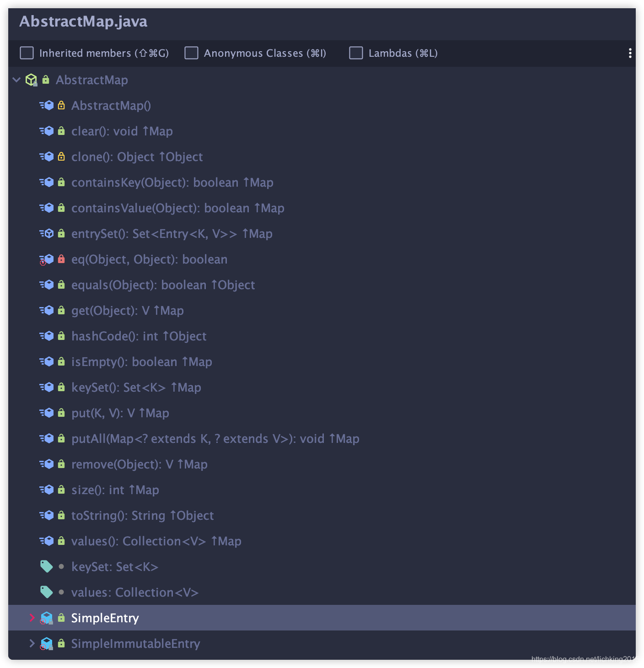This screenshot has width=644, height=668.
Task: Click the method icon beside remove(Object)
Action: pyautogui.click(x=47, y=464)
